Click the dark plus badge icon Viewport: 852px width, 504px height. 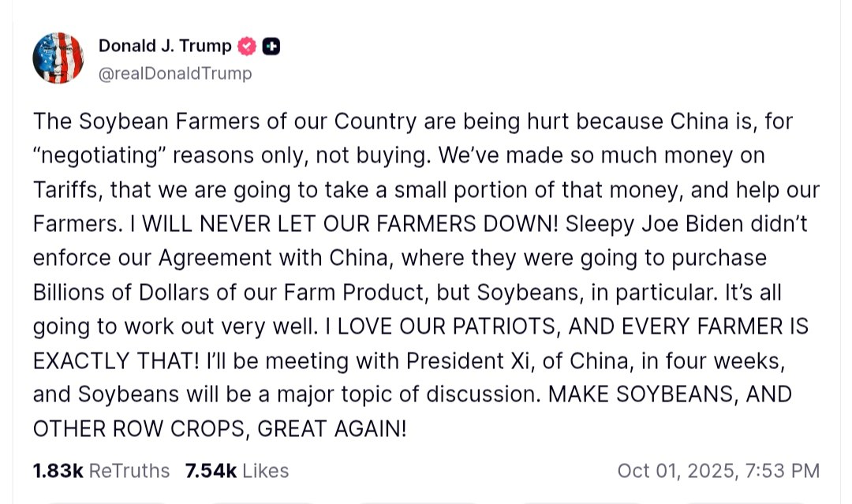271,47
